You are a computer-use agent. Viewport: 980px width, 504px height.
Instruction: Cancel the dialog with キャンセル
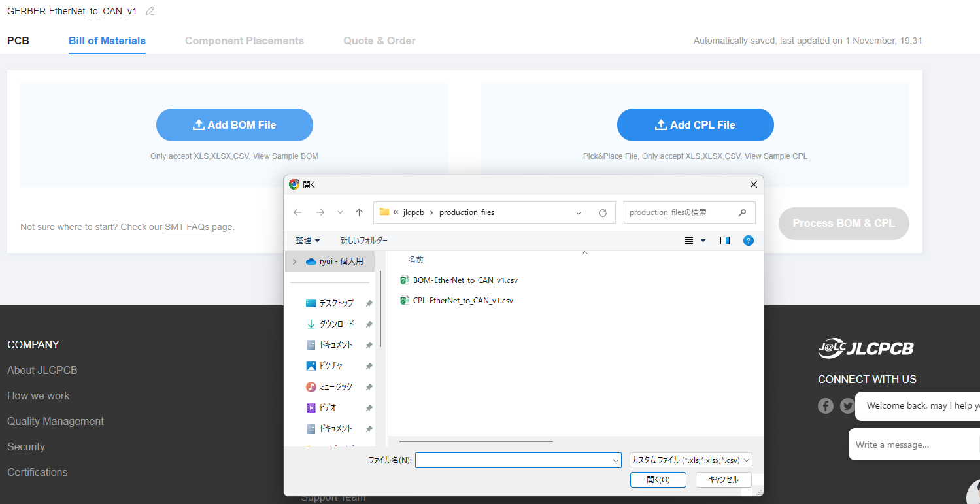724,480
